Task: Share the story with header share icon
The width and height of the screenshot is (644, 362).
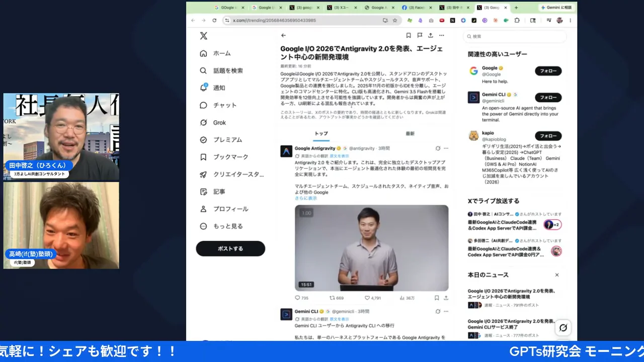Action: [431, 35]
